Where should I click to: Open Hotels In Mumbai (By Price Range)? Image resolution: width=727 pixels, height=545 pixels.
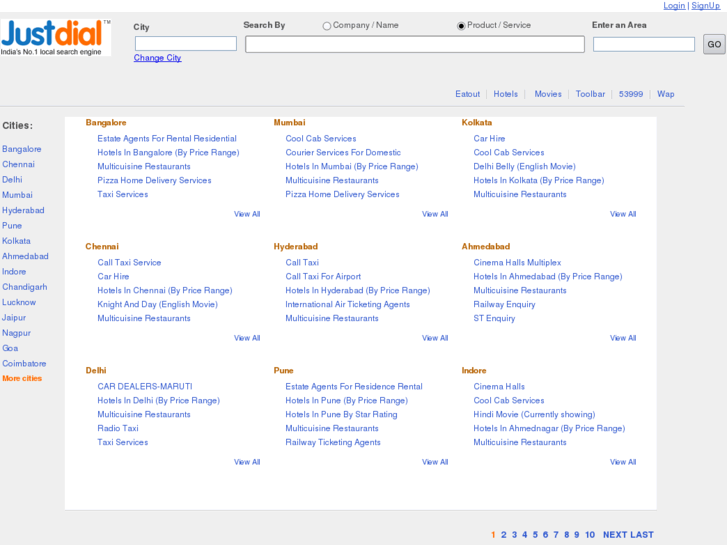(x=352, y=167)
